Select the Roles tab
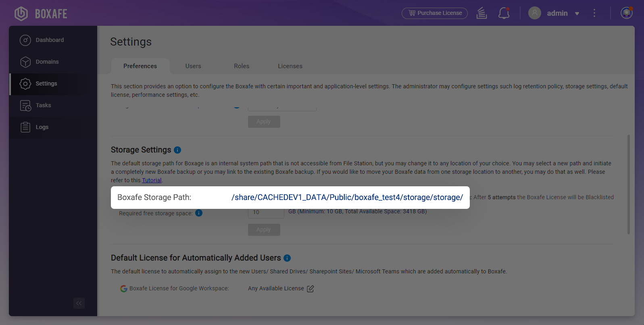Screen dimensions: 644x325 pyautogui.click(x=242, y=66)
